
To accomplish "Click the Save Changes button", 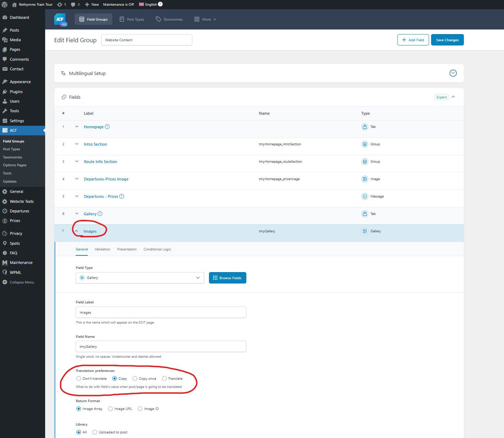I will click(x=447, y=40).
